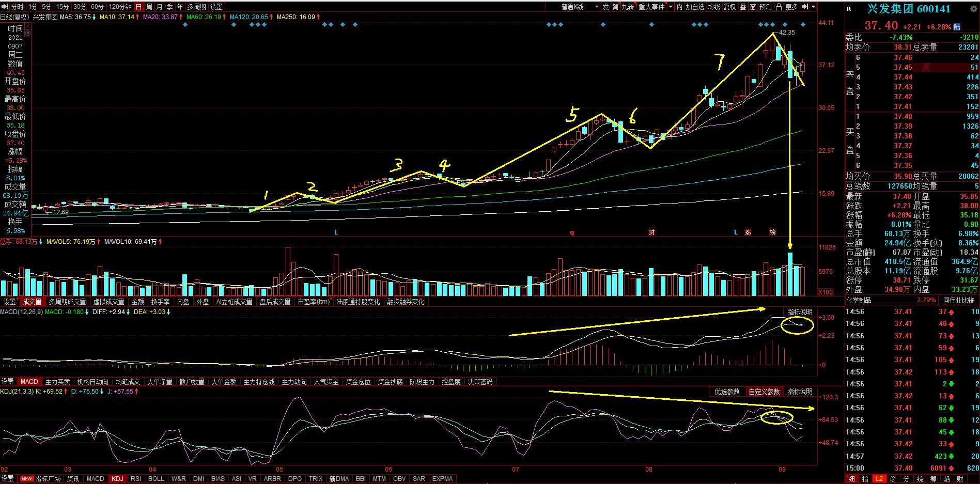Image resolution: width=980 pixels, height=484 pixels.
Task: Expand the 重大事件 dropdown arrow
Action: 671,7
